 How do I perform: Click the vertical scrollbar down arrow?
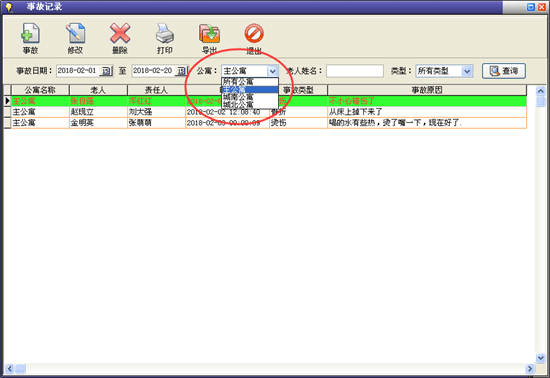pyautogui.click(x=541, y=358)
